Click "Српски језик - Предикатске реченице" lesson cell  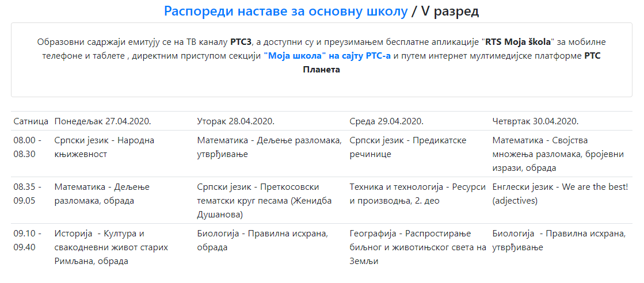[407, 147]
